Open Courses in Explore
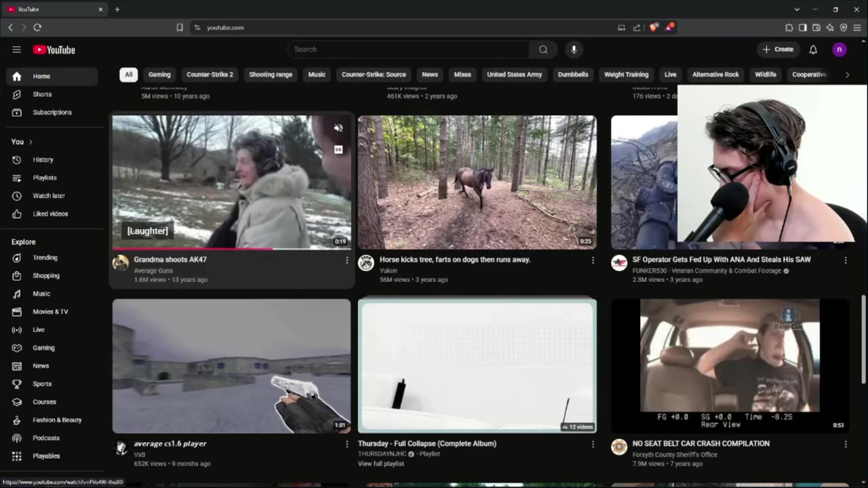 [x=52, y=402]
